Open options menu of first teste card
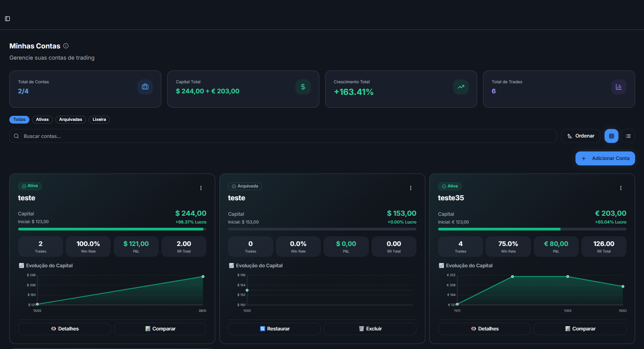This screenshot has height=349, width=644. pyautogui.click(x=201, y=188)
